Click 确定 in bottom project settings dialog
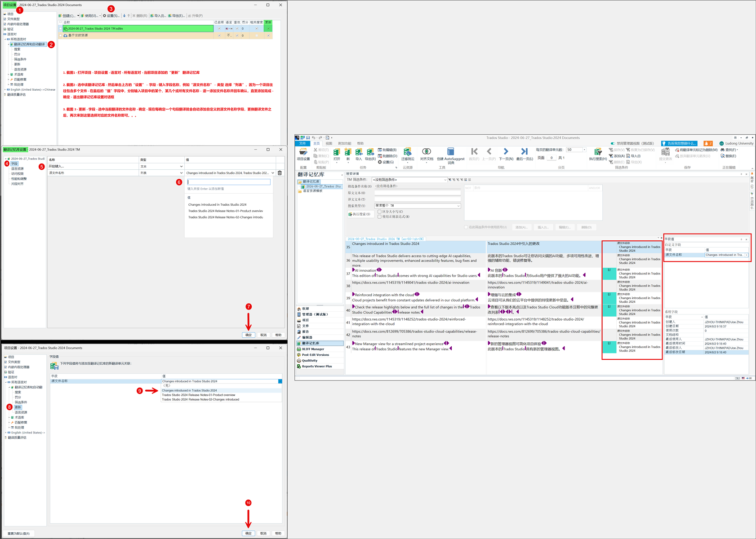 249,533
